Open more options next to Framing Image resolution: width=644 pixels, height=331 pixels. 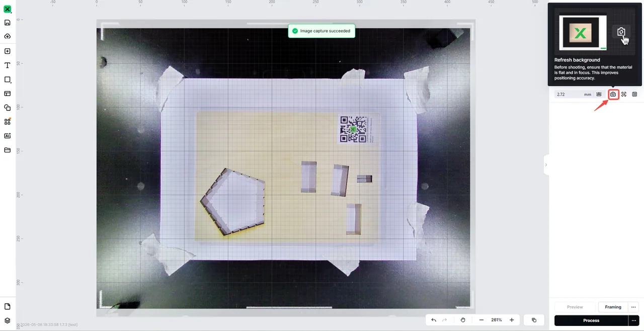(x=633, y=307)
